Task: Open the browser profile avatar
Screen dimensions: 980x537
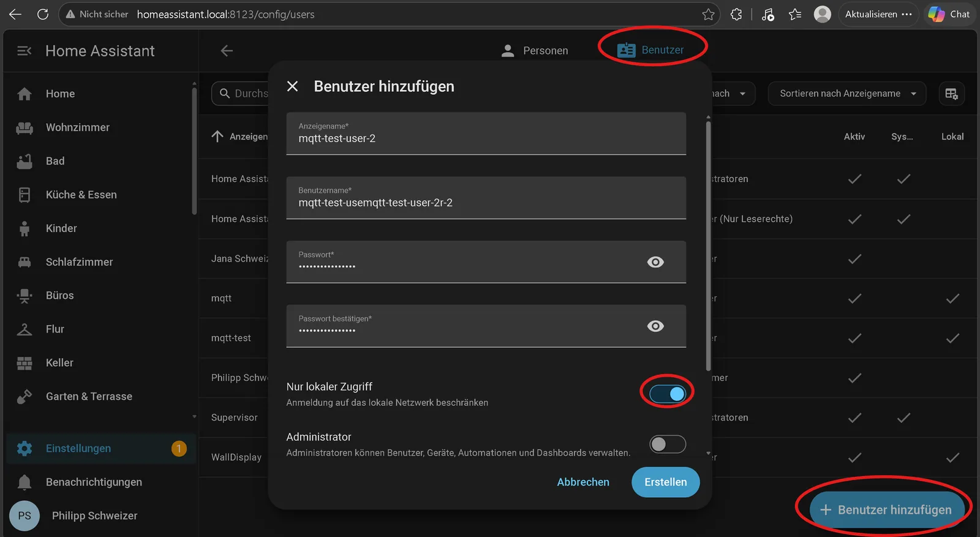Action: point(823,14)
